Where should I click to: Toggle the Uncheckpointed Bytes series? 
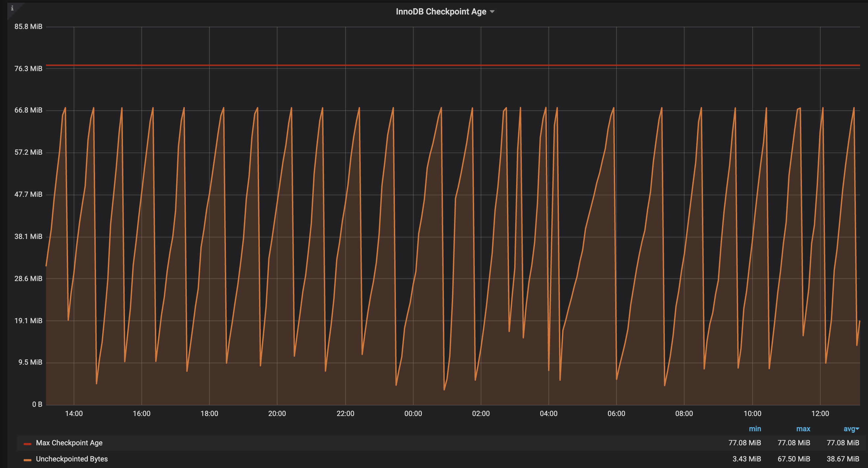(72, 459)
